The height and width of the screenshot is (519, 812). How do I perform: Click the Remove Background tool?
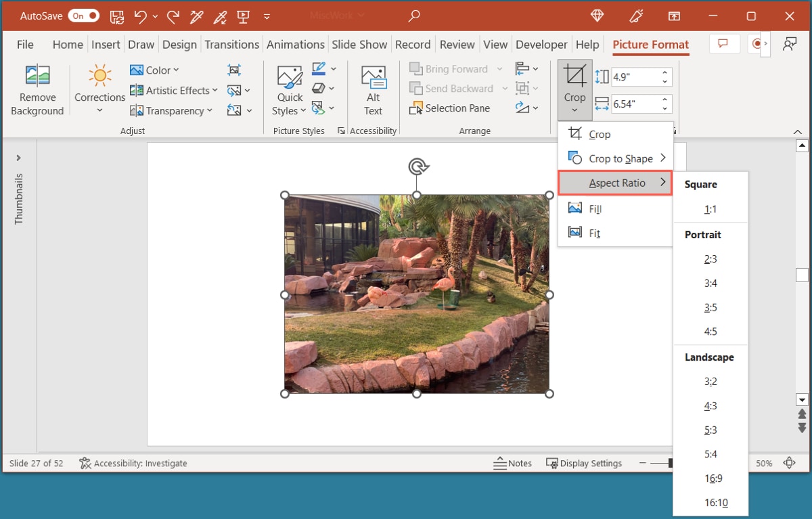point(37,89)
